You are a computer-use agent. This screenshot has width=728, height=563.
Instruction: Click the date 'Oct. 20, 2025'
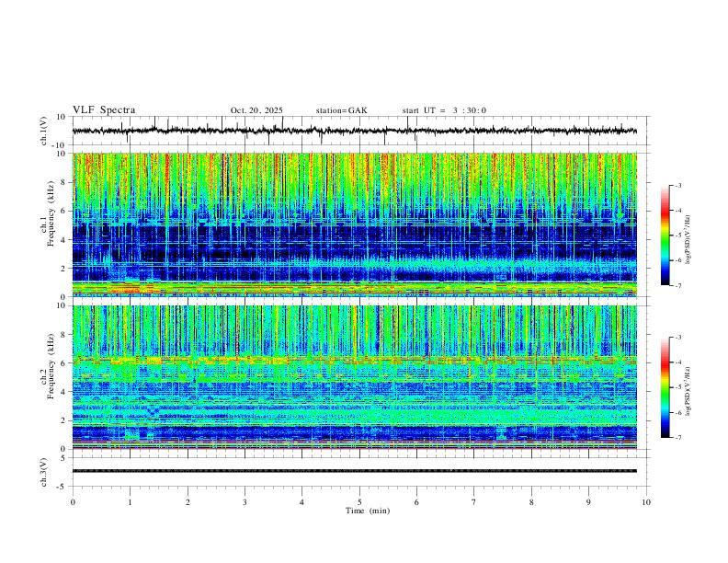click(x=256, y=110)
